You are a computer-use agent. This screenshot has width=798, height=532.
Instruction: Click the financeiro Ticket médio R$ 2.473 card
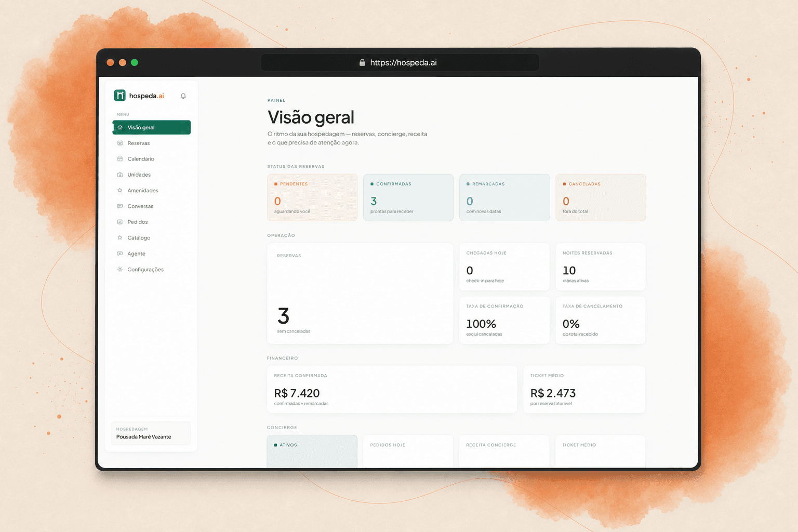(584, 389)
